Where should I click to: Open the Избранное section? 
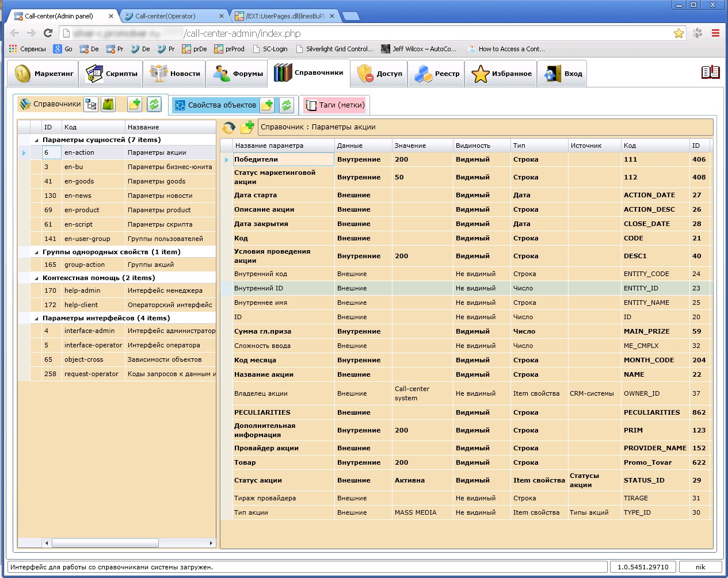point(501,74)
